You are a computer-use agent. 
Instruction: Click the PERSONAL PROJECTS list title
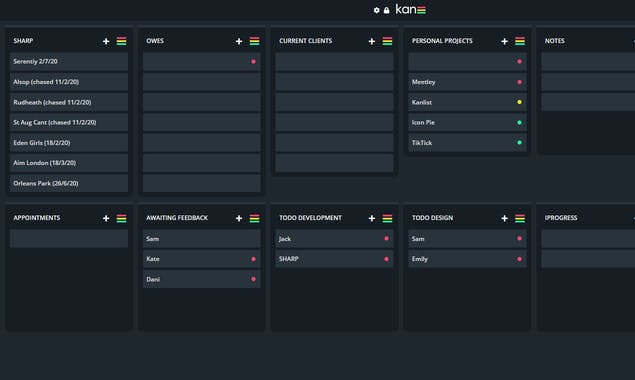coord(442,41)
